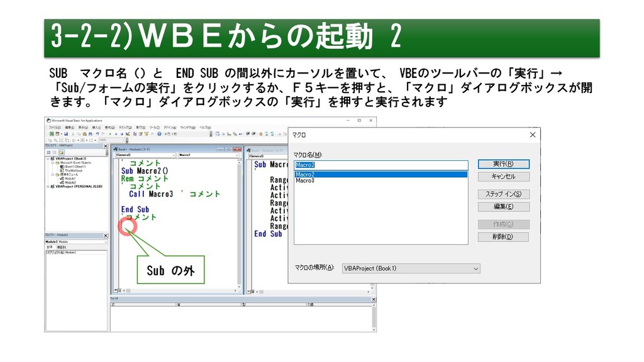Open the 挿入(I) menu
The image size is (644, 362).
click(96, 128)
